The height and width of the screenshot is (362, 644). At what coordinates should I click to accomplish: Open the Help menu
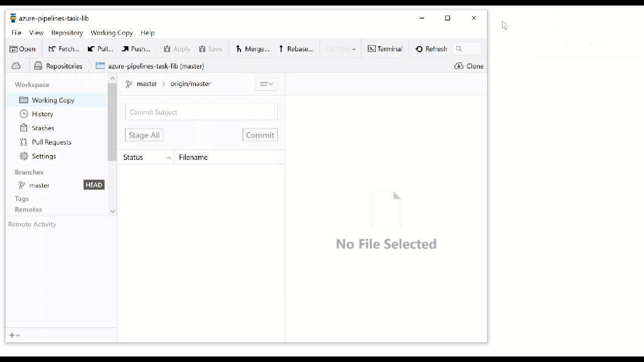(x=147, y=33)
